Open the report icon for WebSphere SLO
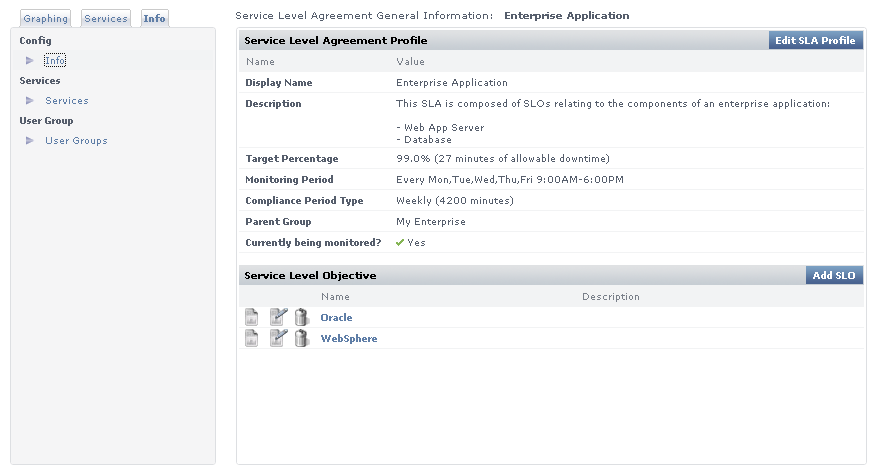877x475 pixels. click(x=252, y=338)
